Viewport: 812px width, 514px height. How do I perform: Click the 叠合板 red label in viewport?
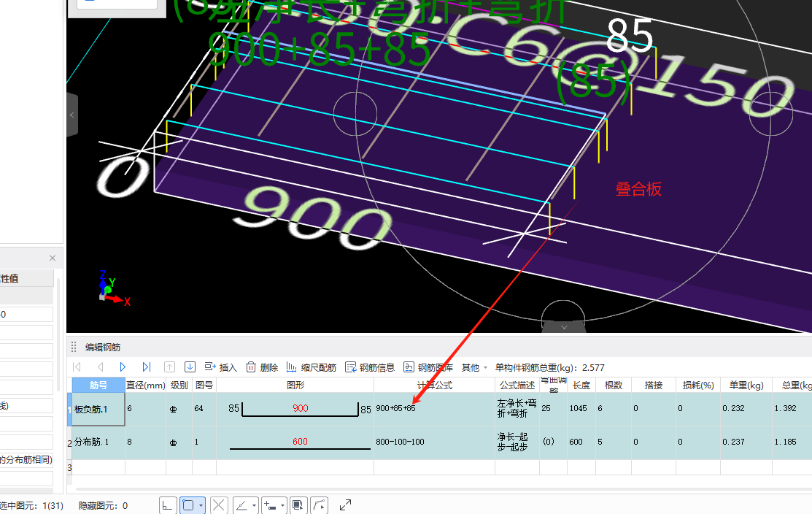coord(638,189)
